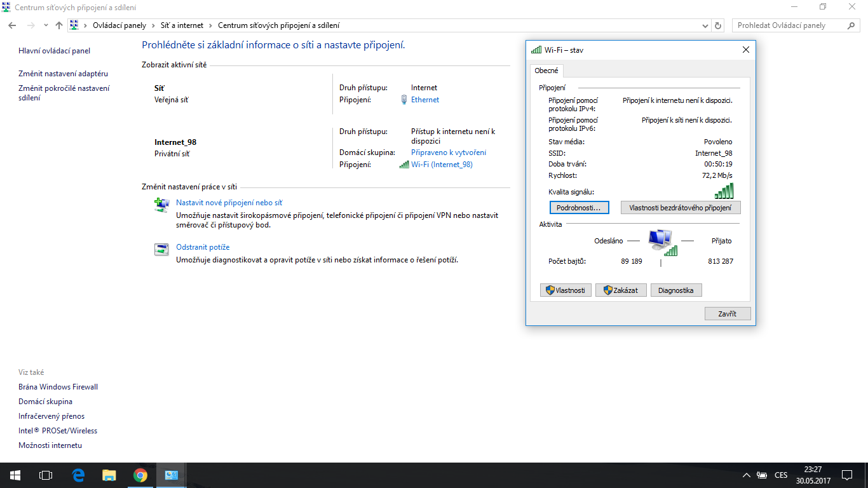
Task: Open the address bar history dropdown
Action: 705,25
